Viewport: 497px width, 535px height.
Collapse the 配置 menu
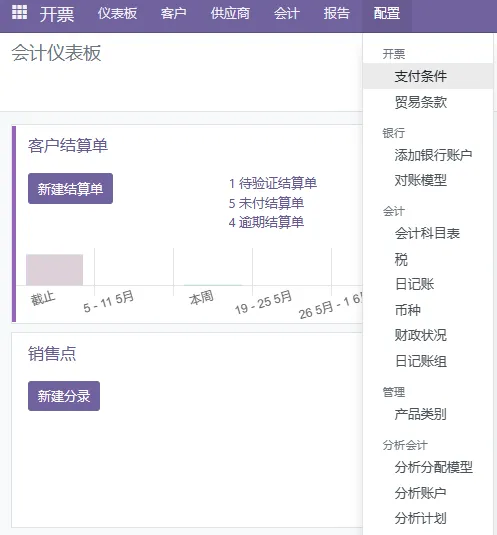(386, 14)
